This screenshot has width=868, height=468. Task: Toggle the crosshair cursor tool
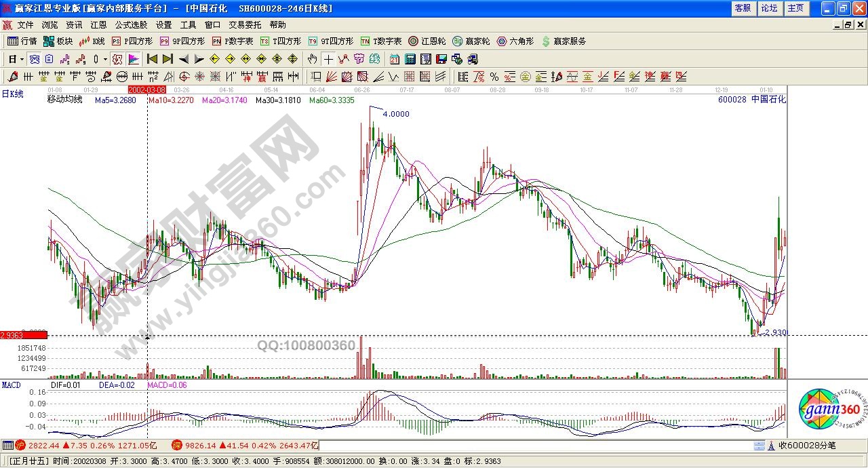point(328,59)
